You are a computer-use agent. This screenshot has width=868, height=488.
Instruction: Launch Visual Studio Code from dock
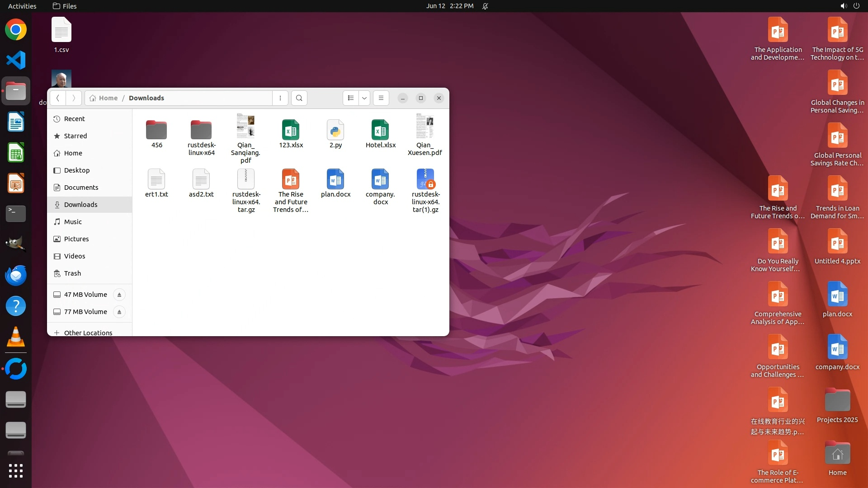[16, 60]
